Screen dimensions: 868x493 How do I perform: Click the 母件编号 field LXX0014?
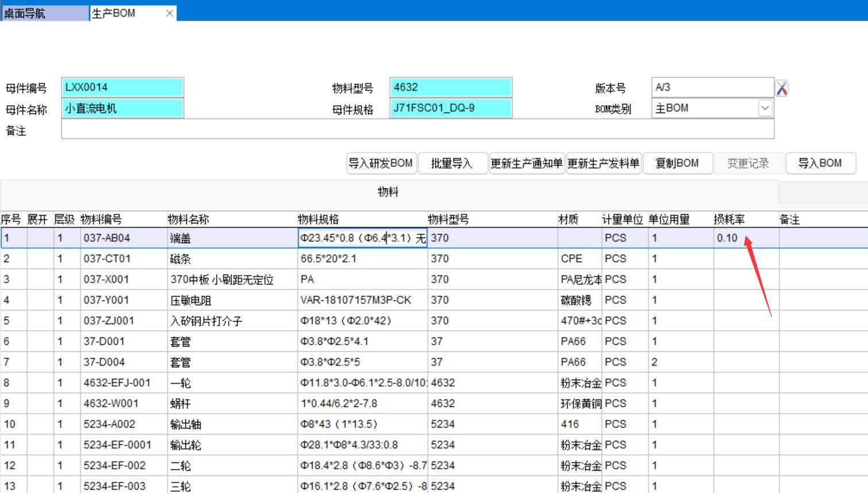[x=122, y=87]
